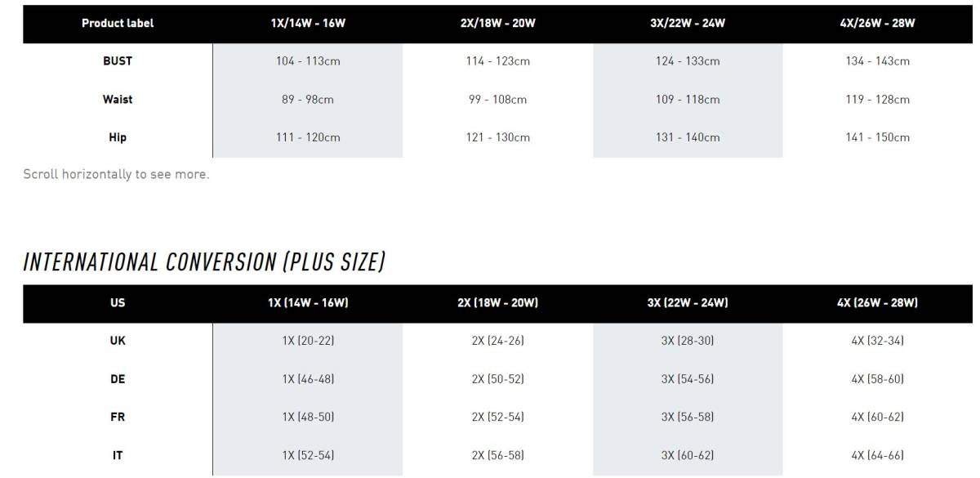Viewport: 980px width, 478px height.
Task: Click the 131 - 140cm hip value
Action: pos(688,137)
